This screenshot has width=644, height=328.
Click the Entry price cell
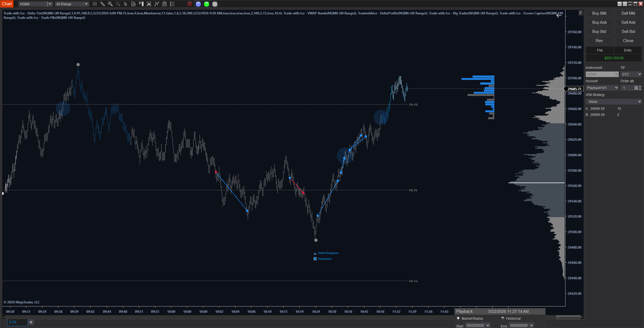pos(628,50)
